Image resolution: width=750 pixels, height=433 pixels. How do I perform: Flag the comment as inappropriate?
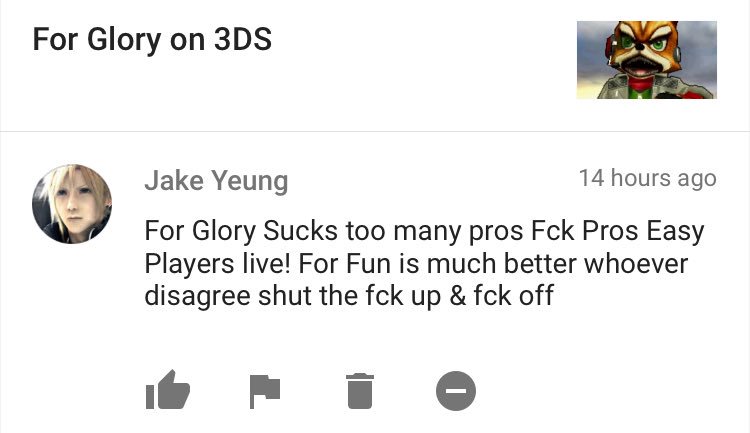pos(265,391)
